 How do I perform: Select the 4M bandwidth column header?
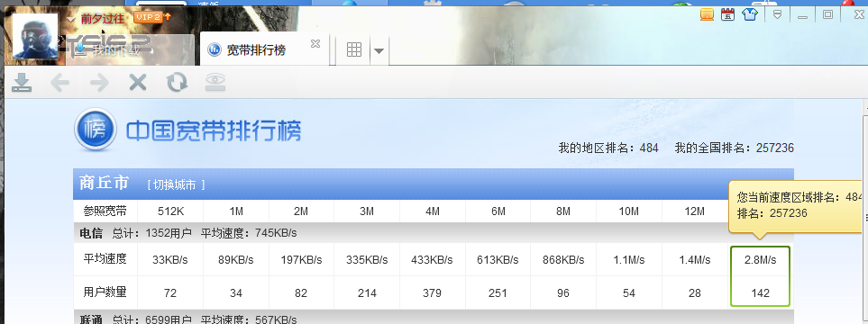pos(433,211)
